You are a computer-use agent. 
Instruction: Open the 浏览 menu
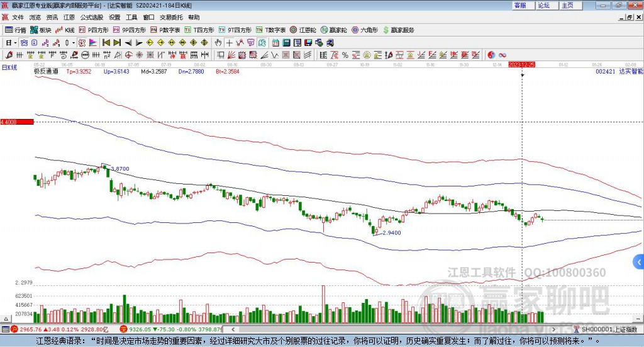pyautogui.click(x=35, y=17)
